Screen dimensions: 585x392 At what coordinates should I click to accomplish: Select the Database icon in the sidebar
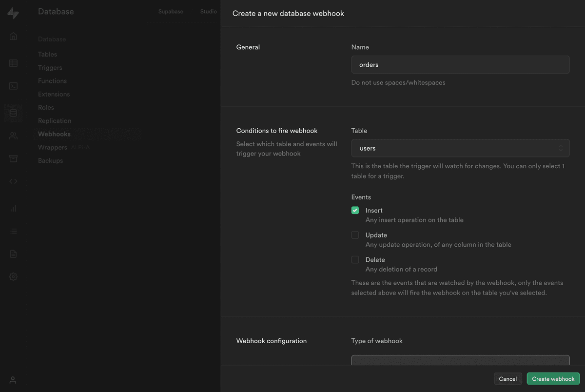[x=13, y=113]
